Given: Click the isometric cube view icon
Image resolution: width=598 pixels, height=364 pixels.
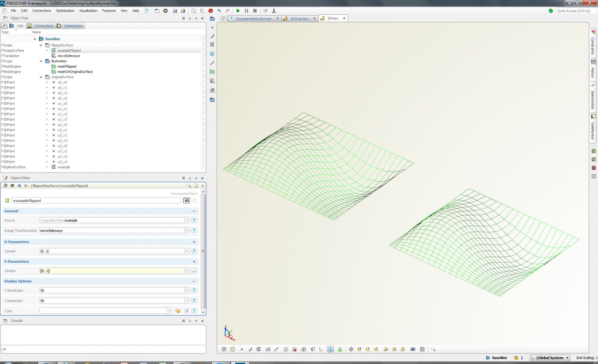Looking at the screenshot, I should (351, 349).
